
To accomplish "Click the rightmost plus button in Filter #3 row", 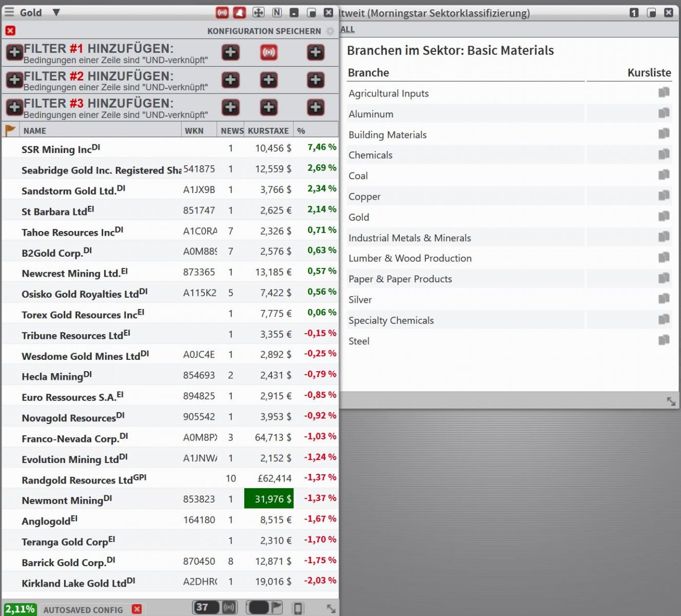I will pos(316,107).
